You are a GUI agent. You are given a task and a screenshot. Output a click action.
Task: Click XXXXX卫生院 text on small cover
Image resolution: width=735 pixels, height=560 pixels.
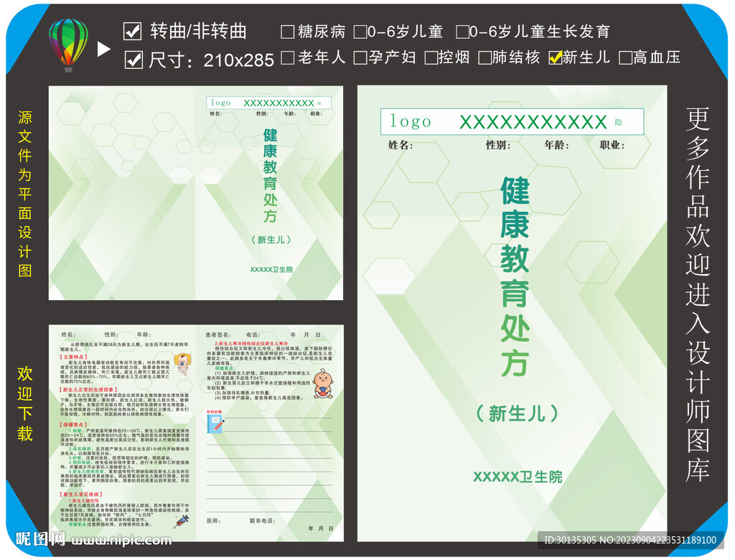pos(271,269)
